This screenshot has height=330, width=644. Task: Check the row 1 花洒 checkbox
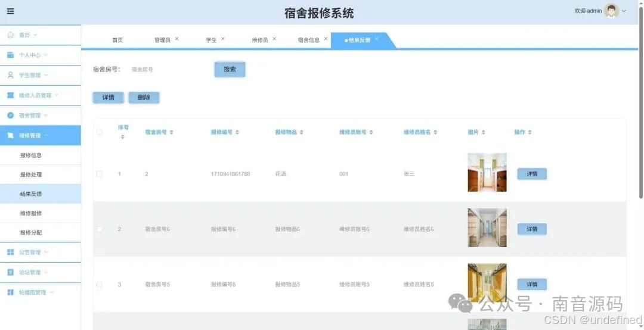coord(100,174)
